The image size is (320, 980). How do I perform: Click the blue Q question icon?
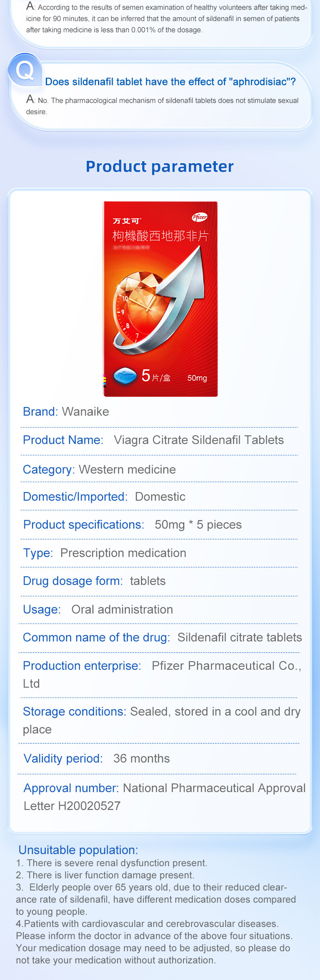pyautogui.click(x=25, y=70)
